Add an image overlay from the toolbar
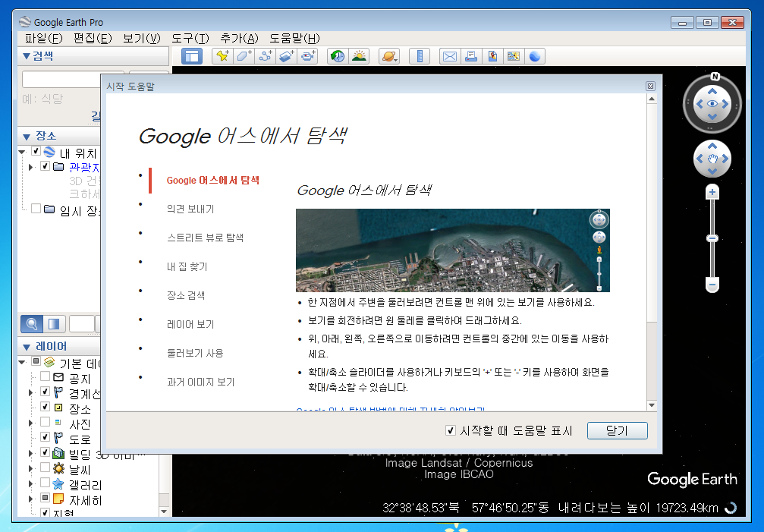 click(286, 56)
